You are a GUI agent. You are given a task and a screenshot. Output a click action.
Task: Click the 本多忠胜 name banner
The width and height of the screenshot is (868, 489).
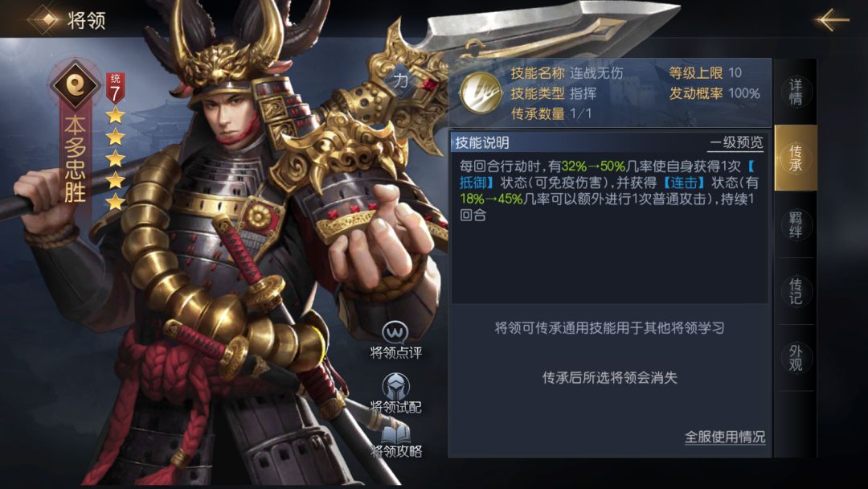(75, 159)
